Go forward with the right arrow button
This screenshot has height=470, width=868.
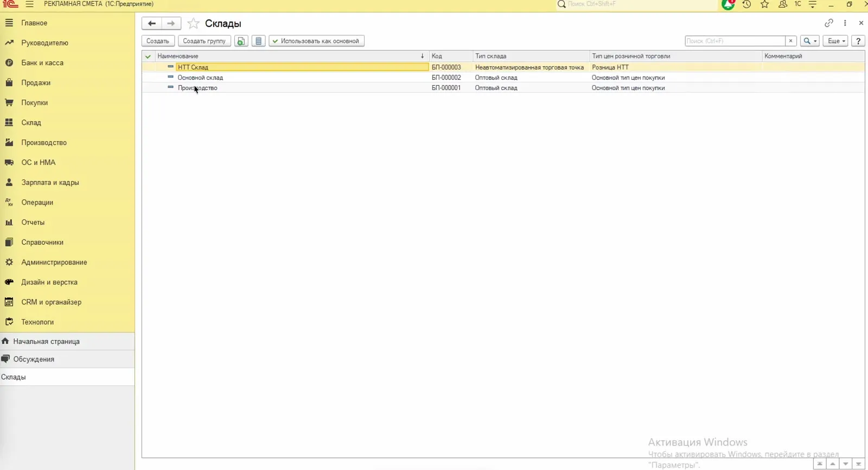[171, 23]
